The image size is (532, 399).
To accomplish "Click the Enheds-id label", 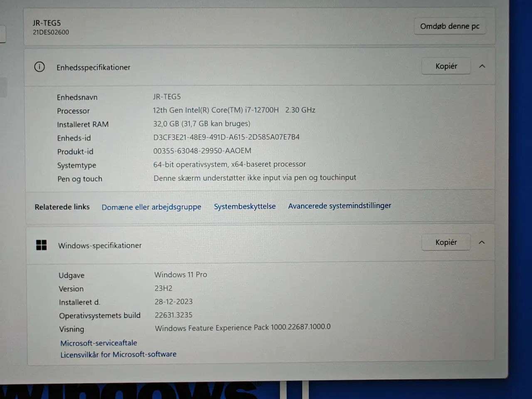I will pos(74,138).
